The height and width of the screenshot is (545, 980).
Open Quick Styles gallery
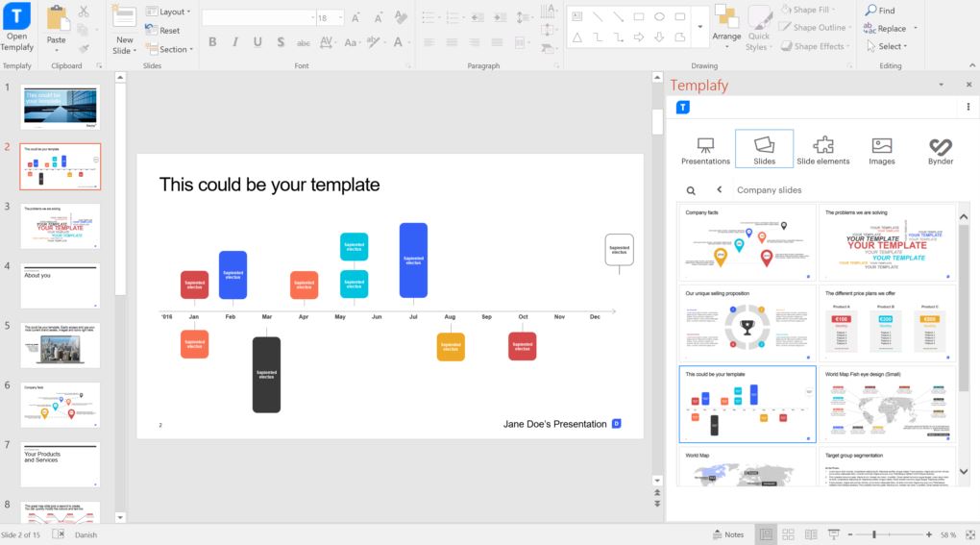point(759,28)
